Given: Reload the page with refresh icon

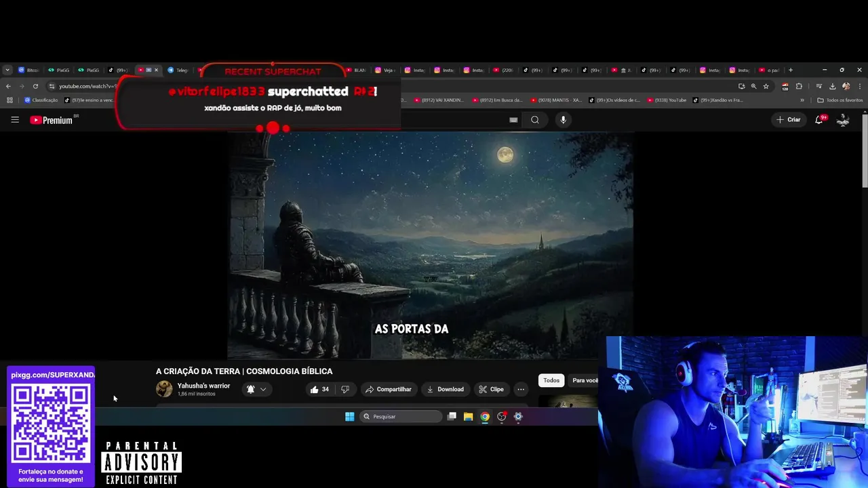Looking at the screenshot, I should pos(35,86).
